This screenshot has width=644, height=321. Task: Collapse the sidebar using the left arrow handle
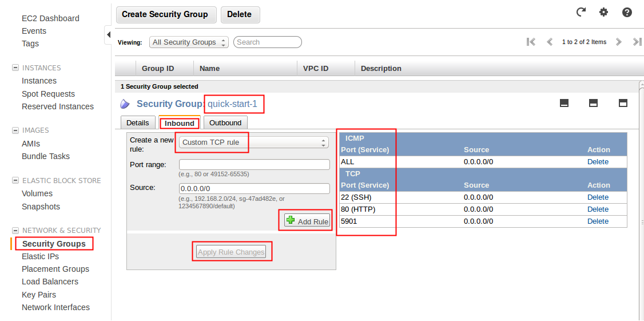pos(108,35)
